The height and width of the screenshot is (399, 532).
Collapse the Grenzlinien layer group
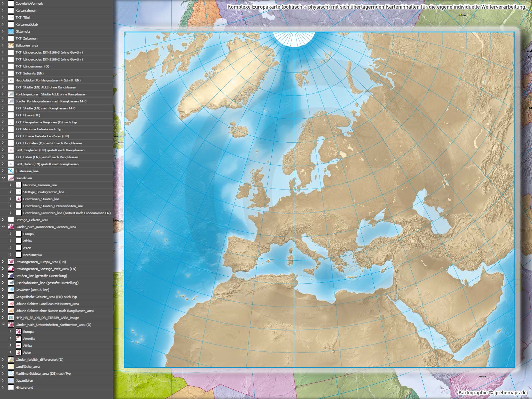3,178
